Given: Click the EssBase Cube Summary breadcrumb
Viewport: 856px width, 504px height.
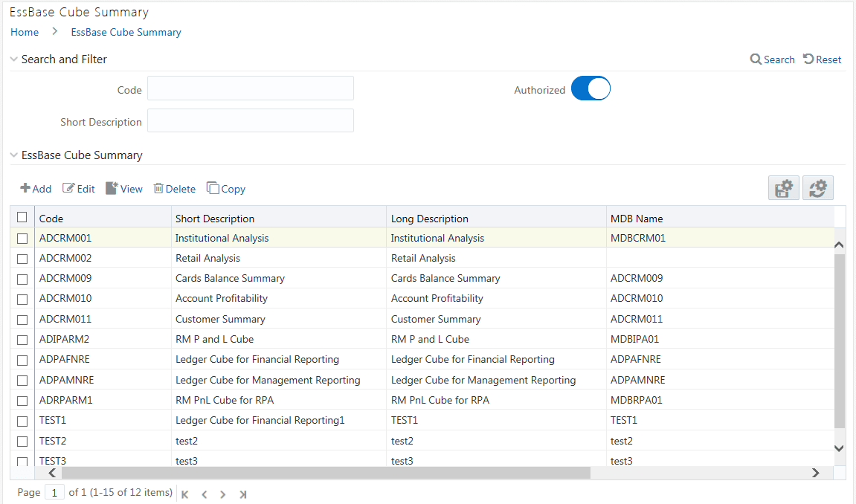Looking at the screenshot, I should pyautogui.click(x=126, y=32).
